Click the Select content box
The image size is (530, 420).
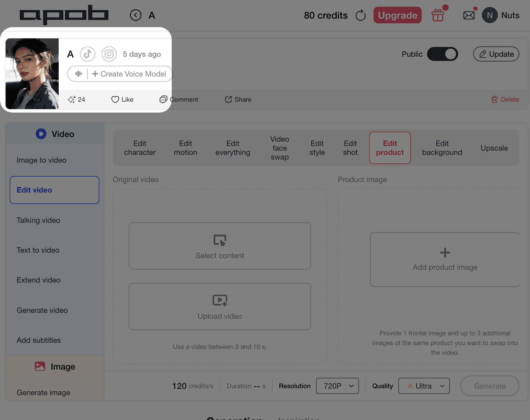pos(220,246)
